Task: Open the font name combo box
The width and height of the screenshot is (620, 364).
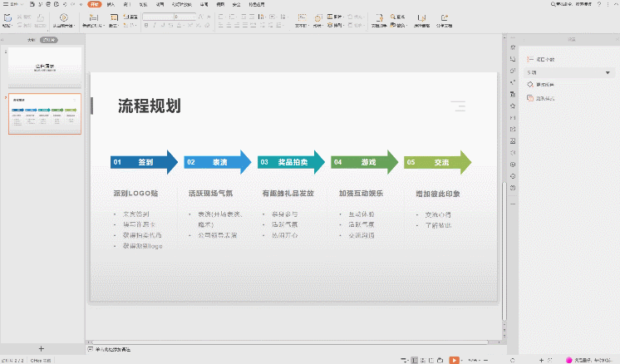Action: pyautogui.click(x=158, y=17)
